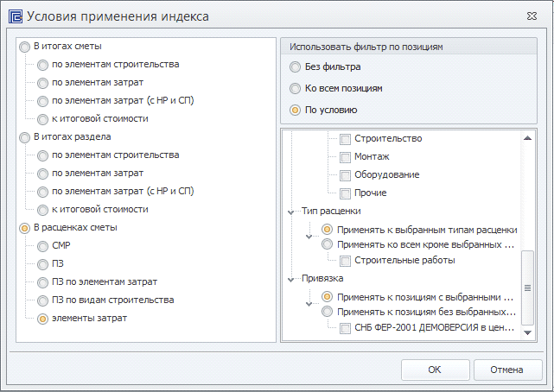Tick the 'Оборудование' checkbox
Screen dimensions: 554x392
tap(346, 175)
